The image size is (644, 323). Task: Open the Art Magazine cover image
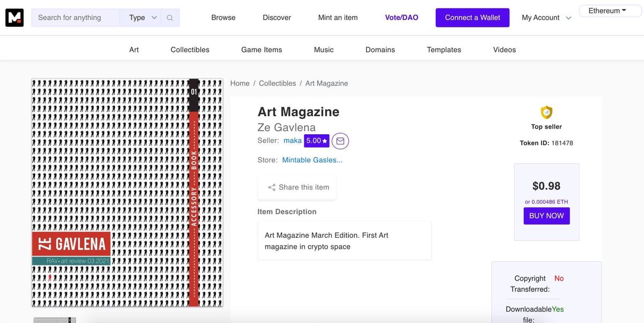coord(127,193)
